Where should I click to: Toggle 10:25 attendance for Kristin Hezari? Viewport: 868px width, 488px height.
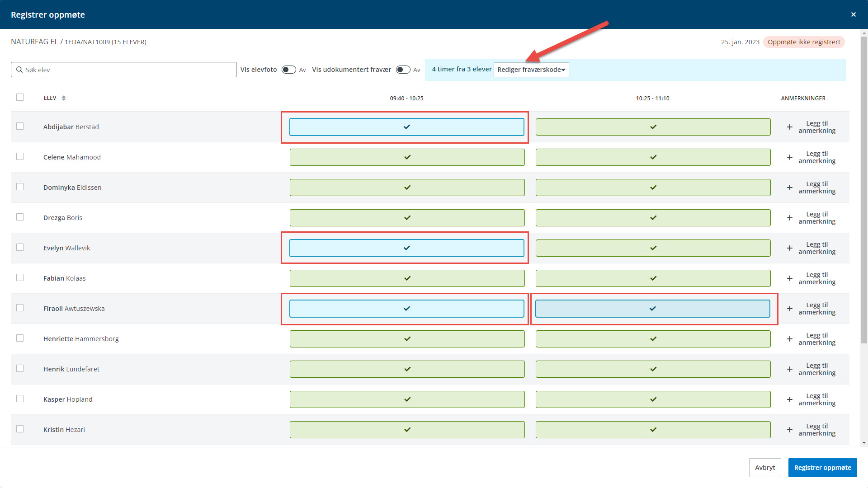(x=653, y=430)
